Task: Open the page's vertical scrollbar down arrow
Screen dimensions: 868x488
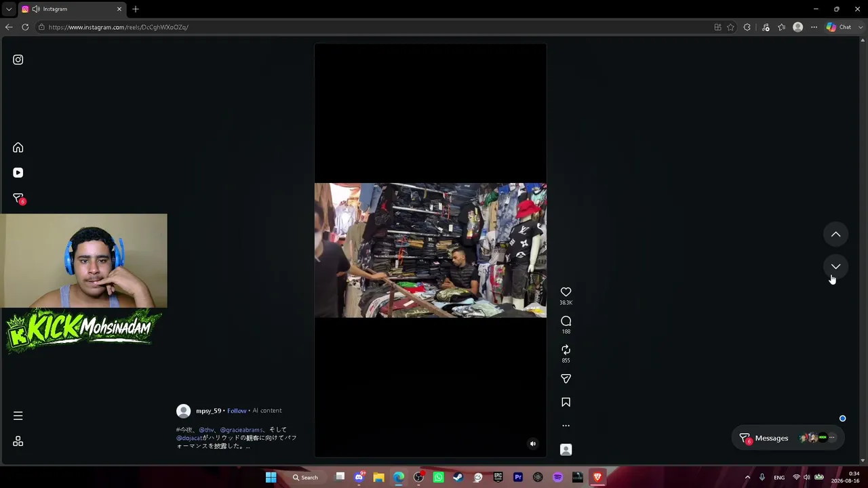Action: click(863, 461)
